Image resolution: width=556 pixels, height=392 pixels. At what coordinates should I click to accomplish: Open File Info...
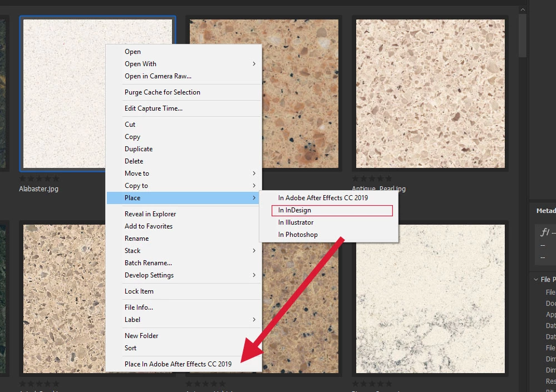coord(184,307)
